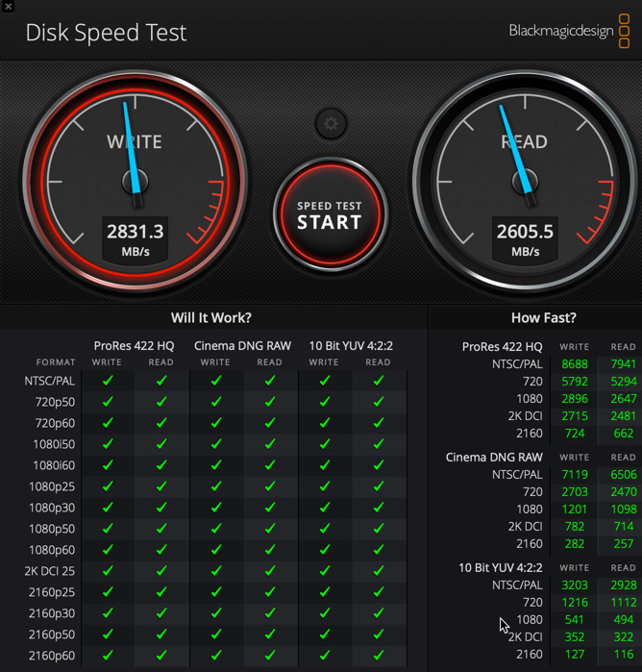Click the "How Fast?" heading
Image resolution: width=642 pixels, height=672 pixels.
click(543, 317)
